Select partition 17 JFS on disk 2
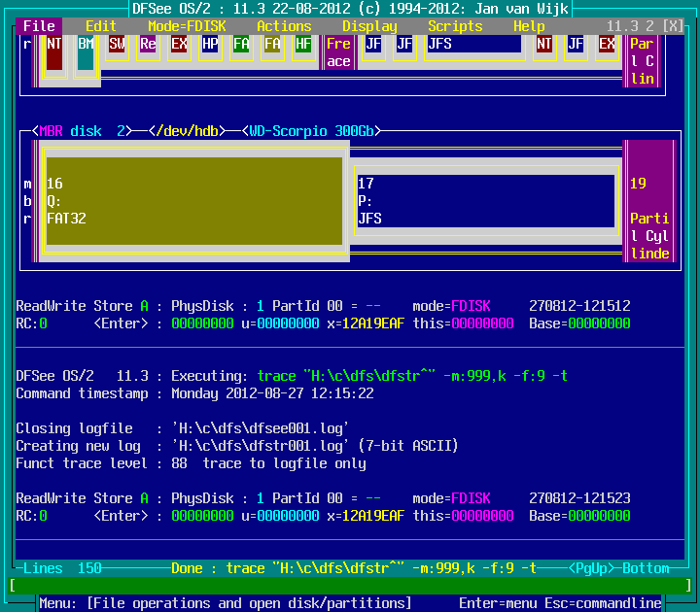Screen dimensions: 700x612 [x=486, y=201]
